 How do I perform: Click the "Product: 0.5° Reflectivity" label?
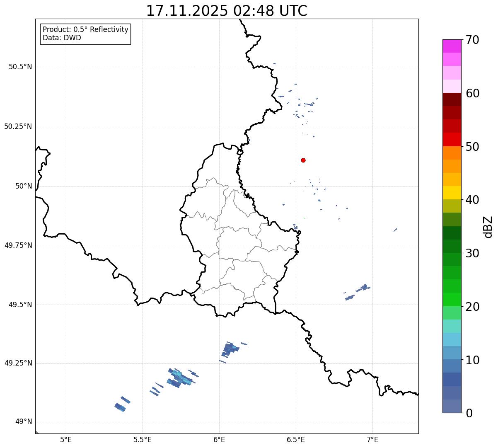[85, 29]
